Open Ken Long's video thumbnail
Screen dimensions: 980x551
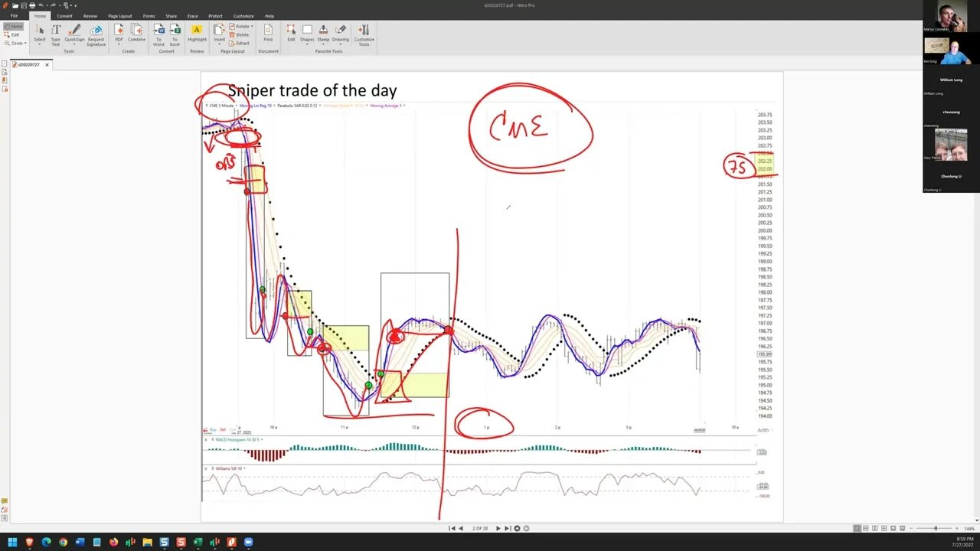click(951, 51)
